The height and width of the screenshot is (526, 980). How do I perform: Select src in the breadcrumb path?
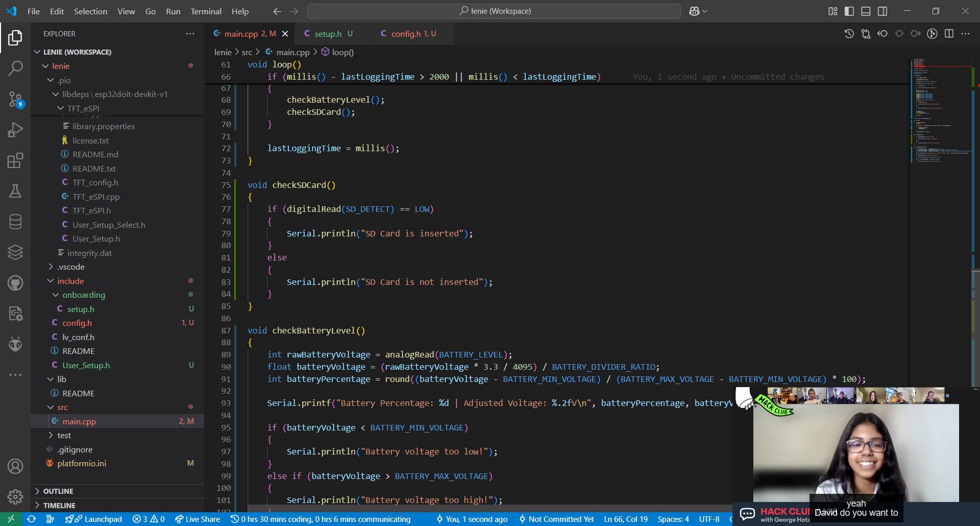tap(247, 52)
